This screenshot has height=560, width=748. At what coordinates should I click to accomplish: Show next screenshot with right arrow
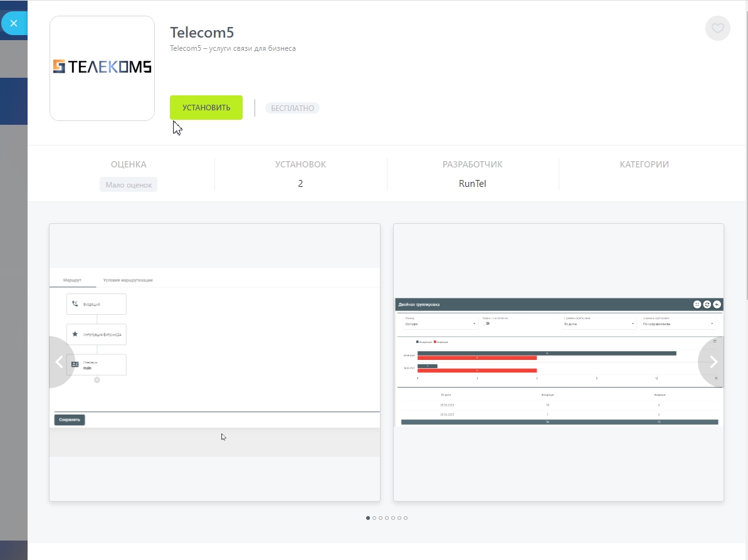click(712, 362)
